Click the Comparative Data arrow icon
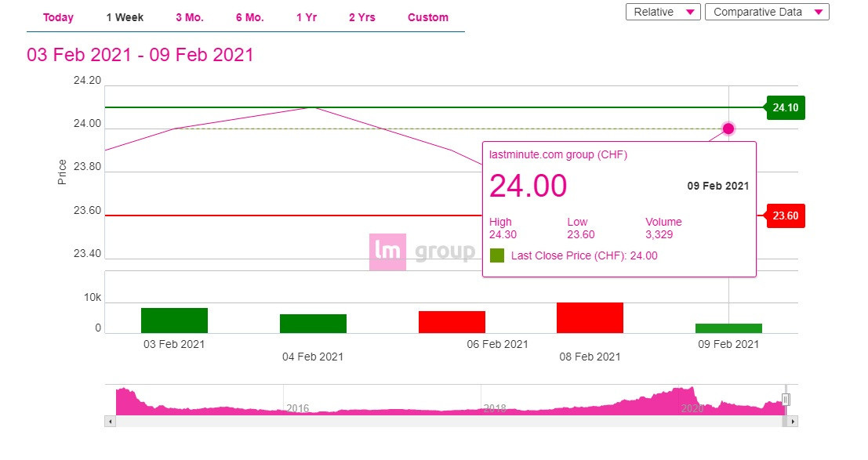The height and width of the screenshot is (460, 868). coord(818,13)
